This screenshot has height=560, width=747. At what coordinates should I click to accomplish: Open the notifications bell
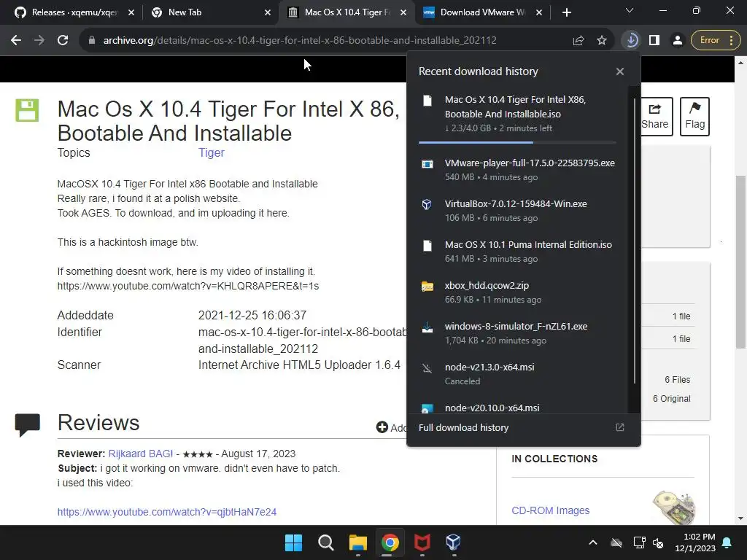[x=727, y=542]
